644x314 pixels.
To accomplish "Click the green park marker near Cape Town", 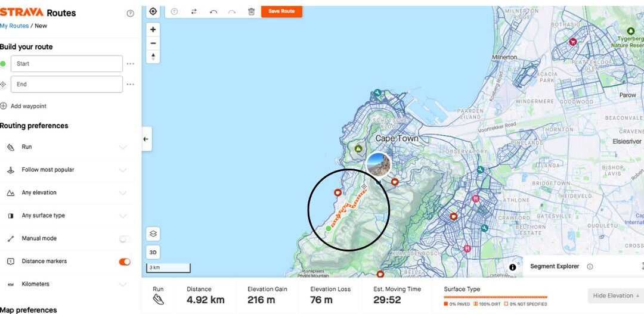I will 358,148.
